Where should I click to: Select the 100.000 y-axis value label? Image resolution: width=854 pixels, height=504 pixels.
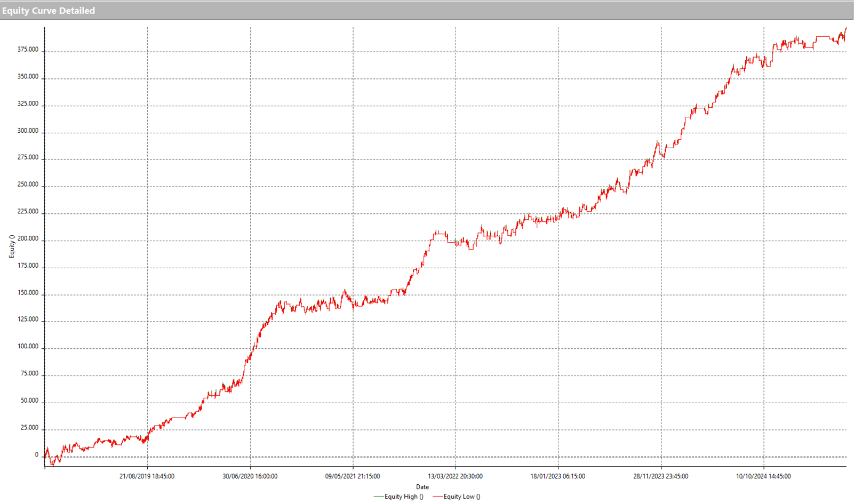[x=28, y=347]
